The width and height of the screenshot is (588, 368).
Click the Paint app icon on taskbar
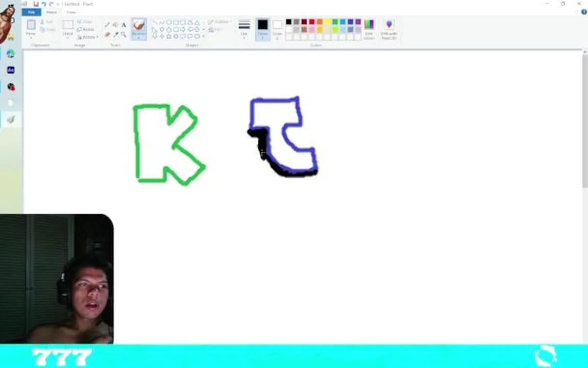11,120
